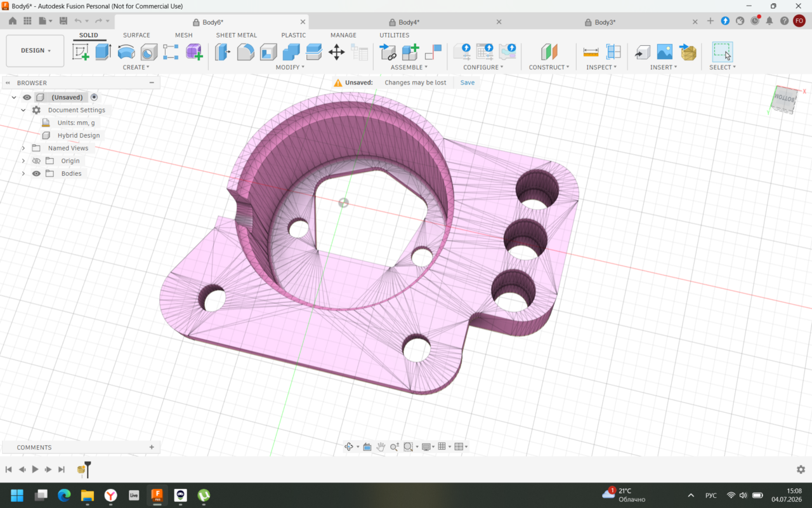812x508 pixels.
Task: Open a new design tab with plus
Action: (x=710, y=21)
